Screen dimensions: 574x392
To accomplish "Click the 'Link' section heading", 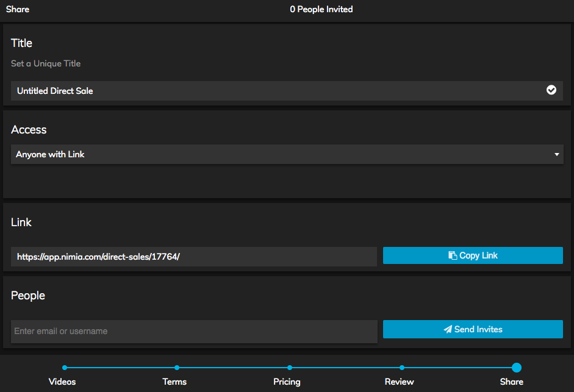I will pos(21,222).
